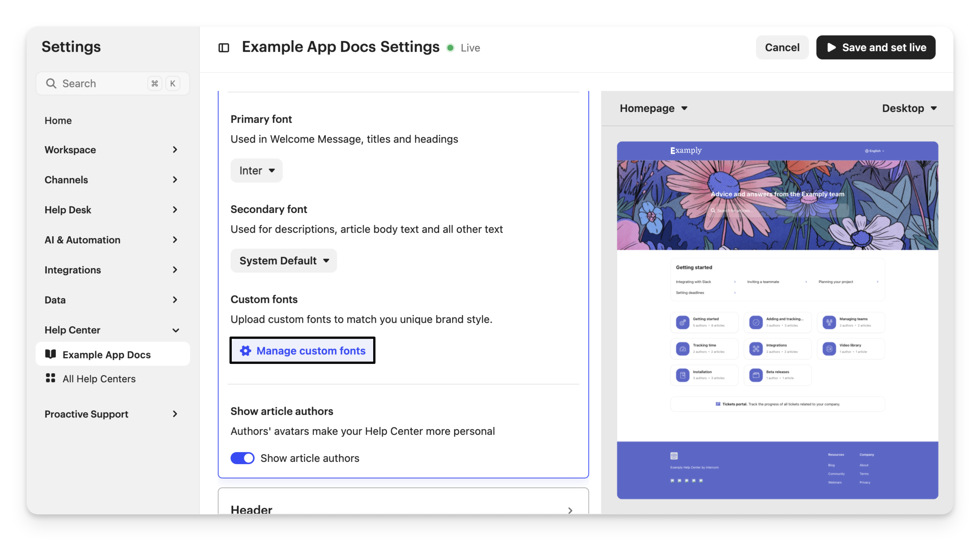
Task: Open the Inter primary font dropdown
Action: (x=257, y=170)
